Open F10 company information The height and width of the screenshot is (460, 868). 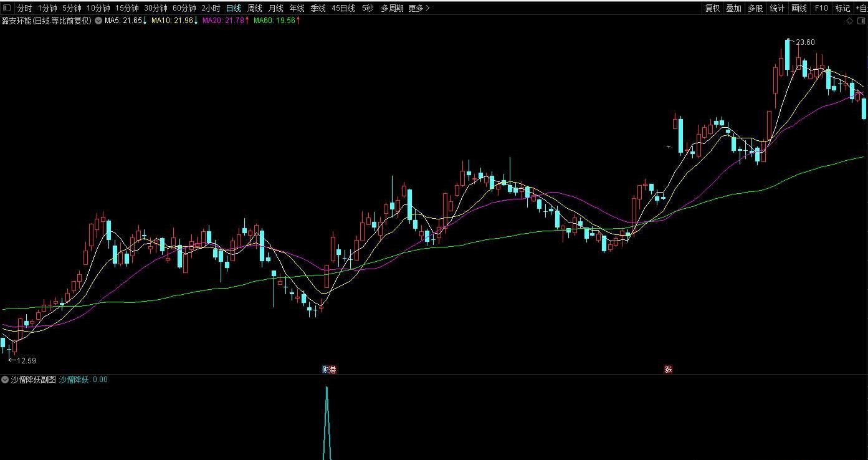pyautogui.click(x=821, y=8)
